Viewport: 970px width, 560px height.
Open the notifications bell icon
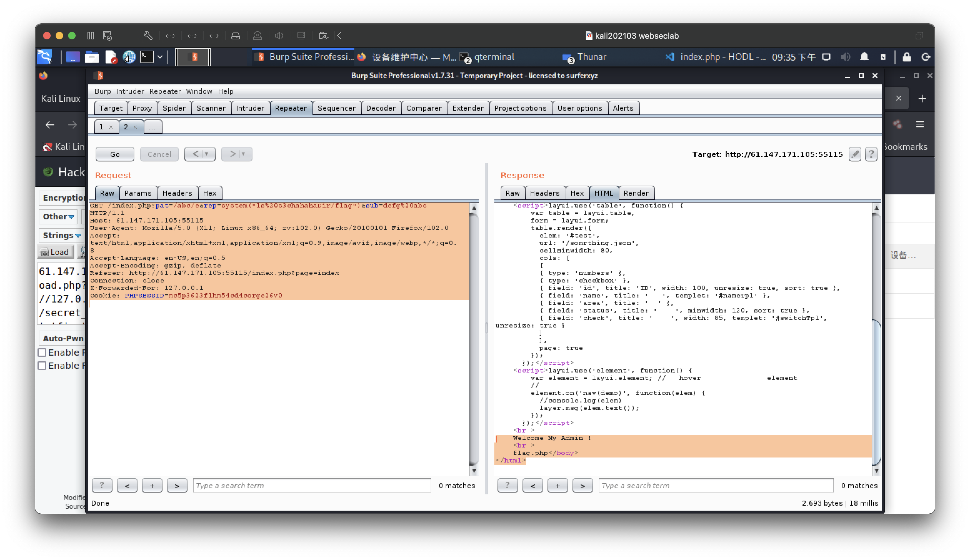click(864, 57)
